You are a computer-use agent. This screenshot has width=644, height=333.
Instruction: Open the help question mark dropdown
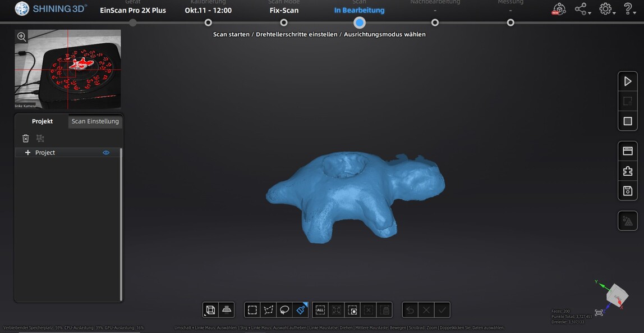[x=630, y=9]
